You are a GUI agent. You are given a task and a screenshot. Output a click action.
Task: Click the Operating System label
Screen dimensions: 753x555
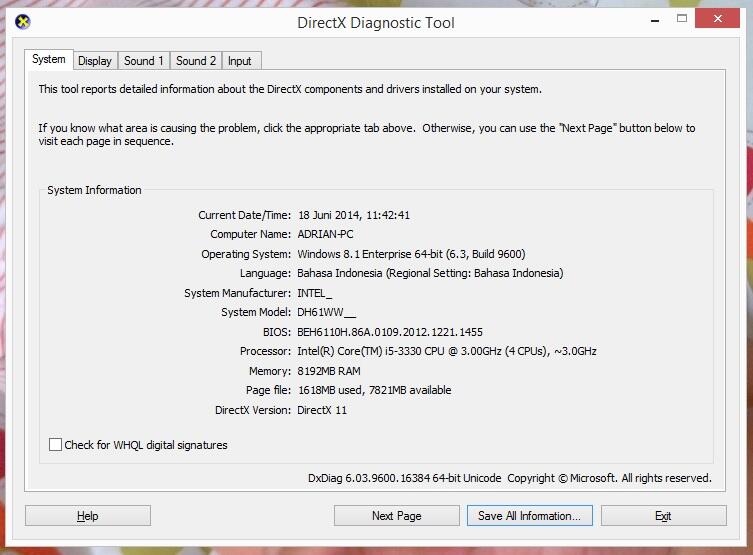(x=246, y=254)
